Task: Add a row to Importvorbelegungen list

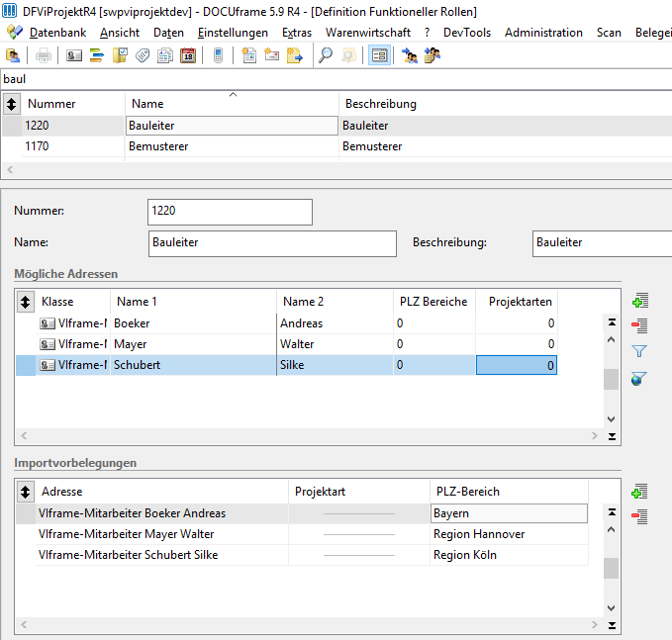Action: (x=640, y=492)
